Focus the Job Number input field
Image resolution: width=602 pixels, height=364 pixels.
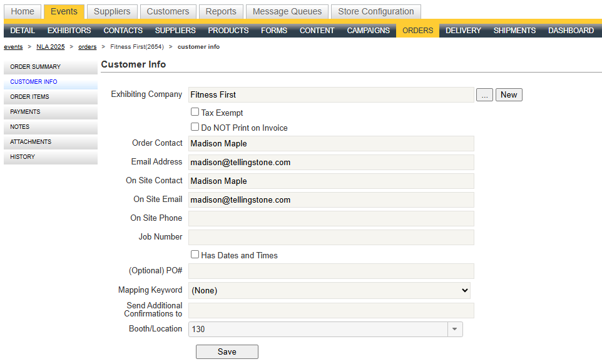coord(331,237)
